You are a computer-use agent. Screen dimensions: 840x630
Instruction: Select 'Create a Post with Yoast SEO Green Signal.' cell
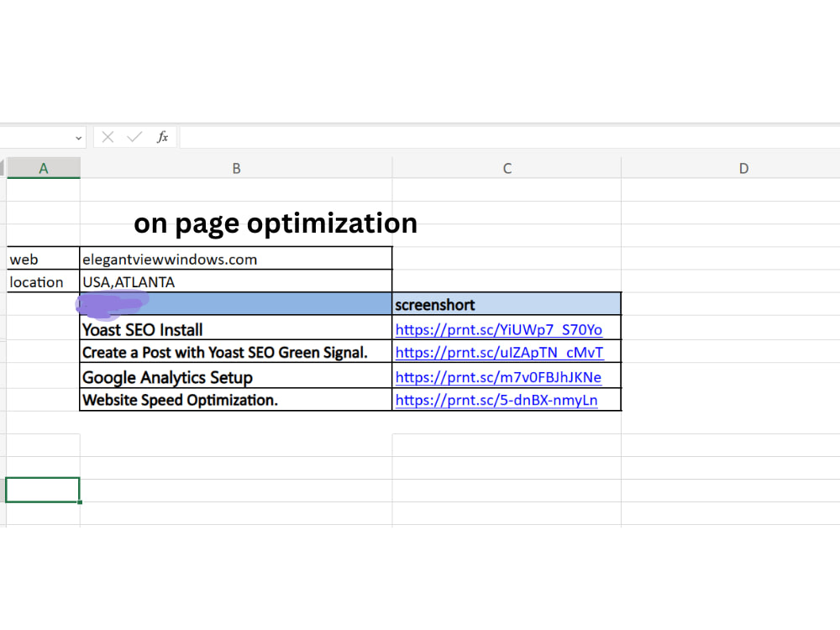tap(236, 352)
